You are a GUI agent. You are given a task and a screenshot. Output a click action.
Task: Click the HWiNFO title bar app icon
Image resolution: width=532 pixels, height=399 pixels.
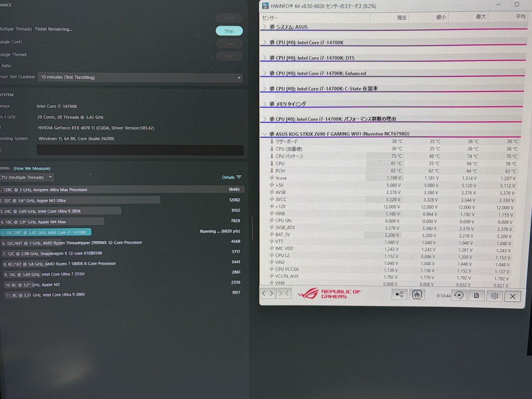pos(265,6)
